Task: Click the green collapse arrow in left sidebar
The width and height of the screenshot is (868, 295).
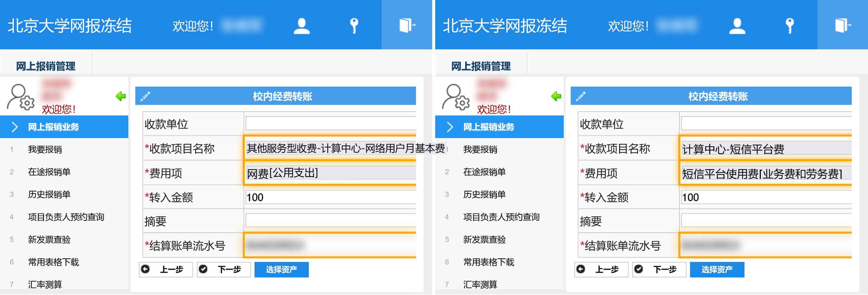Action: pos(121,96)
